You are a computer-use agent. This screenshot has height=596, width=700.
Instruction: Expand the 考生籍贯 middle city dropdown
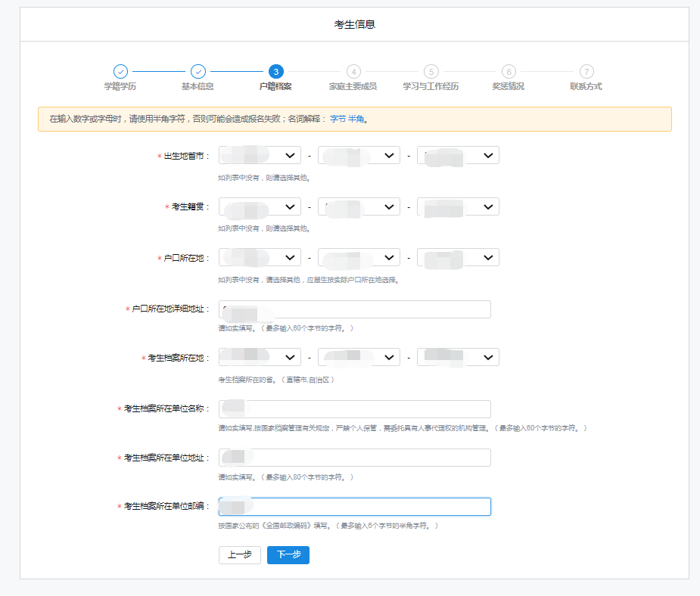[359, 206]
